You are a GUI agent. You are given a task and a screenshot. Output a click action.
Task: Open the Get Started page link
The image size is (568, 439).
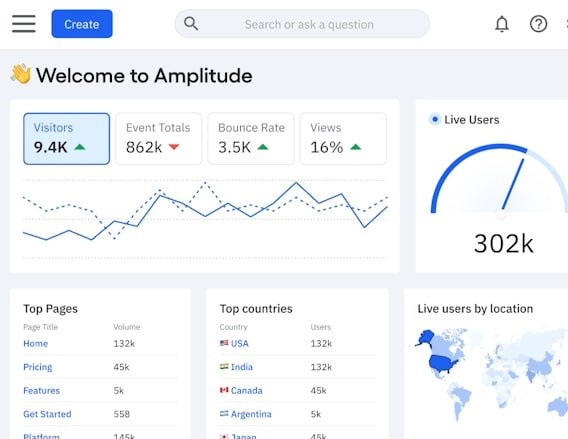(47, 414)
